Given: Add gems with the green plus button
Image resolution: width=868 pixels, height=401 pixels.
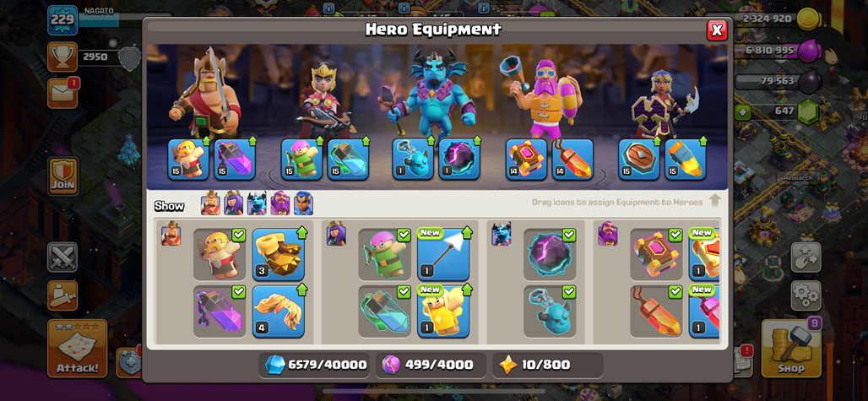Looking at the screenshot, I should coord(742,112).
